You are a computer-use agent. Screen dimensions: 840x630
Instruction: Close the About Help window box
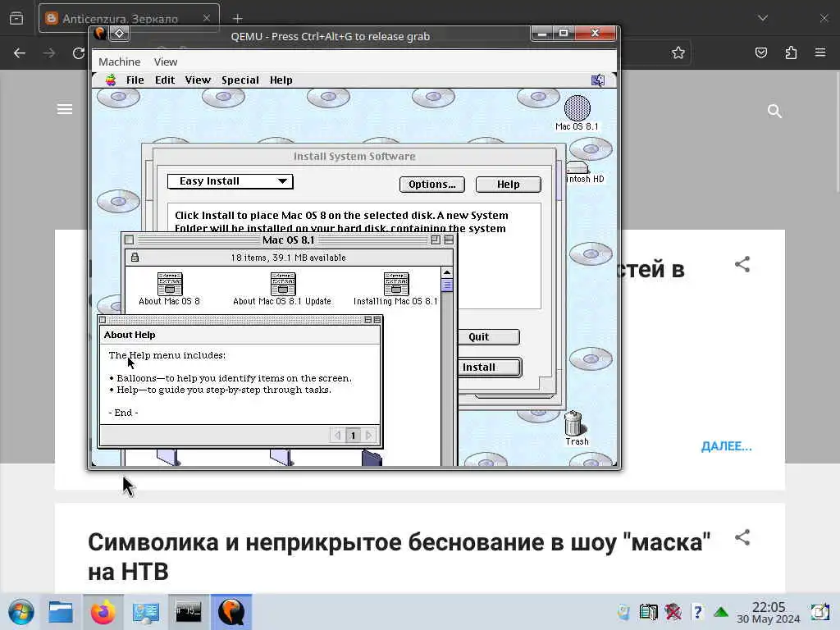pyautogui.click(x=103, y=320)
